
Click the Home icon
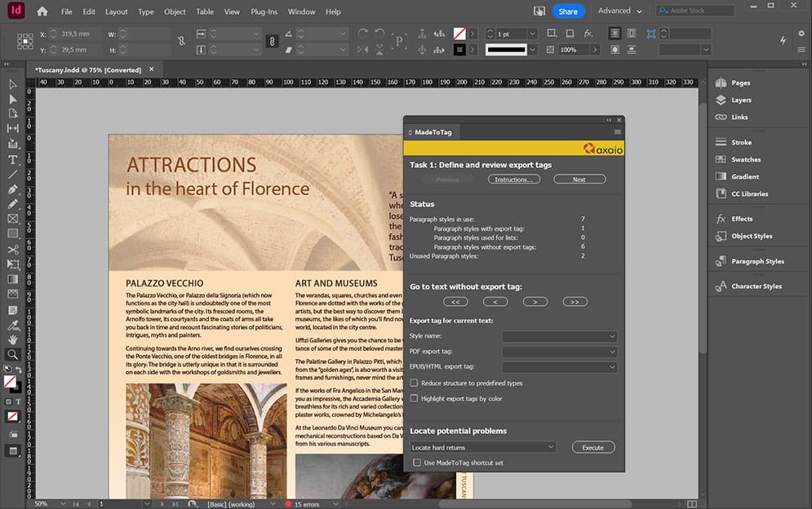click(x=42, y=11)
